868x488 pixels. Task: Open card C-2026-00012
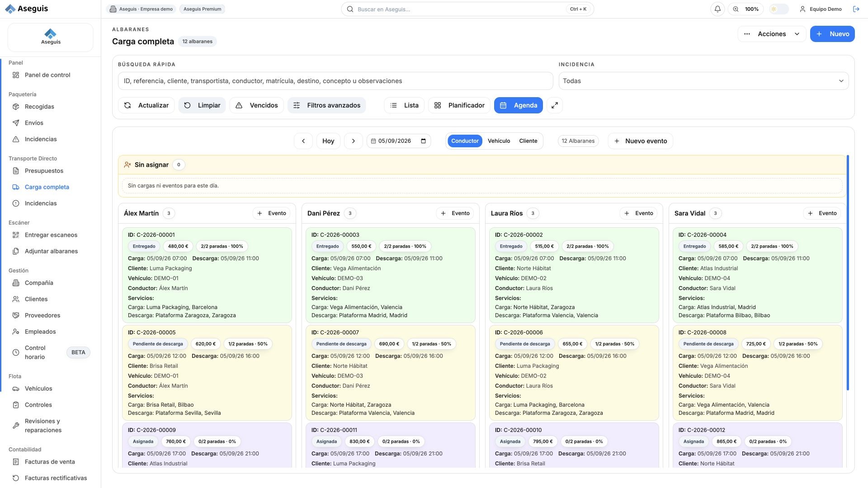click(x=758, y=446)
